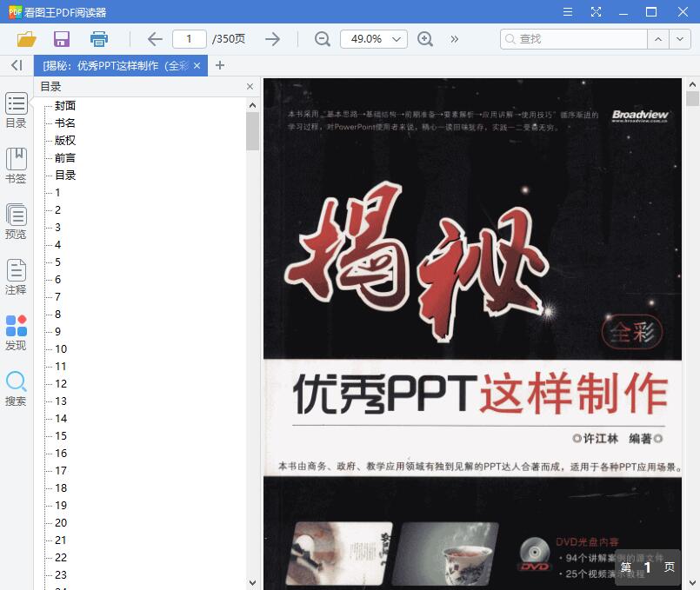Click the book cover page image

pyautogui.click(x=472, y=334)
